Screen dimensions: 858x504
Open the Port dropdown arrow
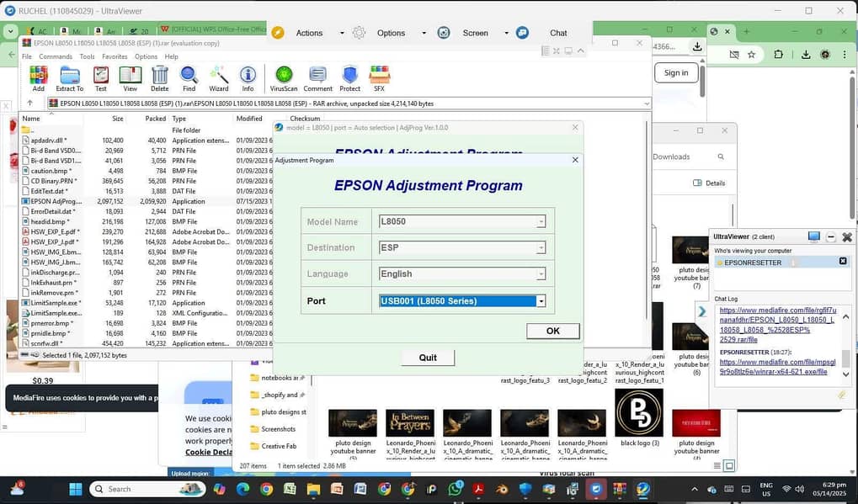(541, 301)
